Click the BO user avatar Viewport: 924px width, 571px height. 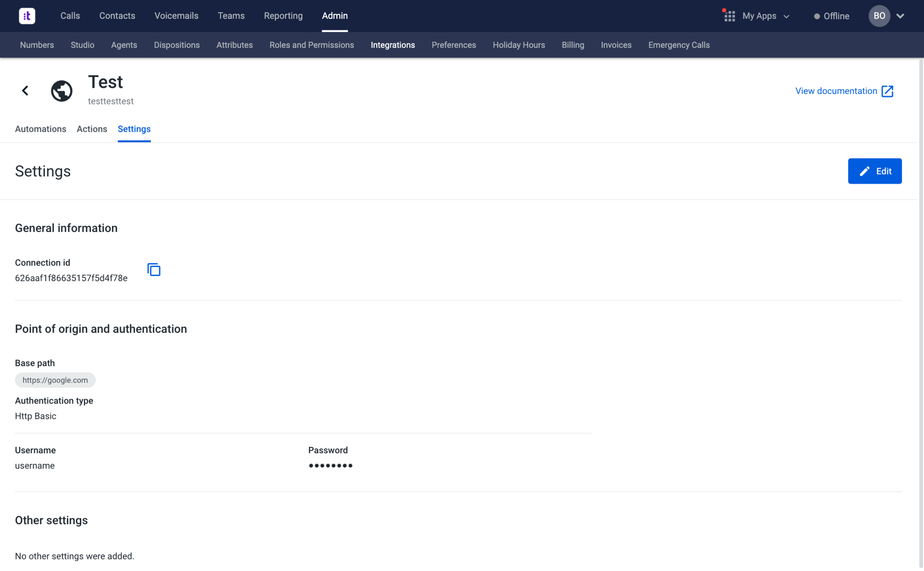pos(879,16)
